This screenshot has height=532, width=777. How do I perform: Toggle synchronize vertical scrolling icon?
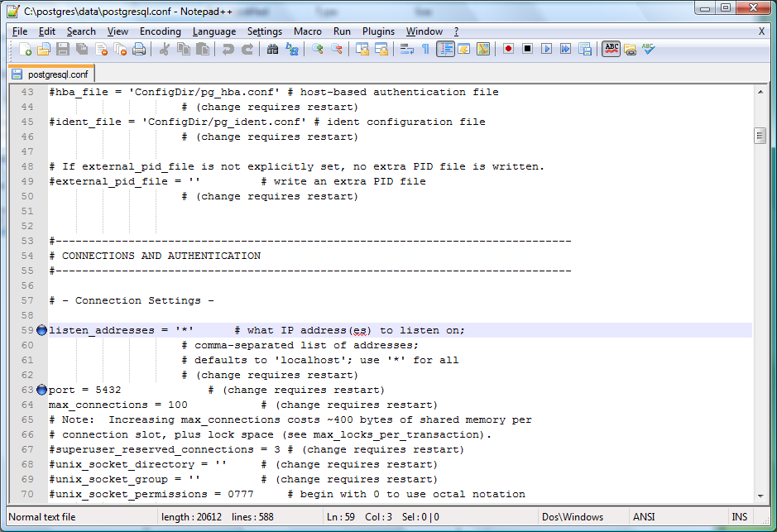tap(362, 49)
